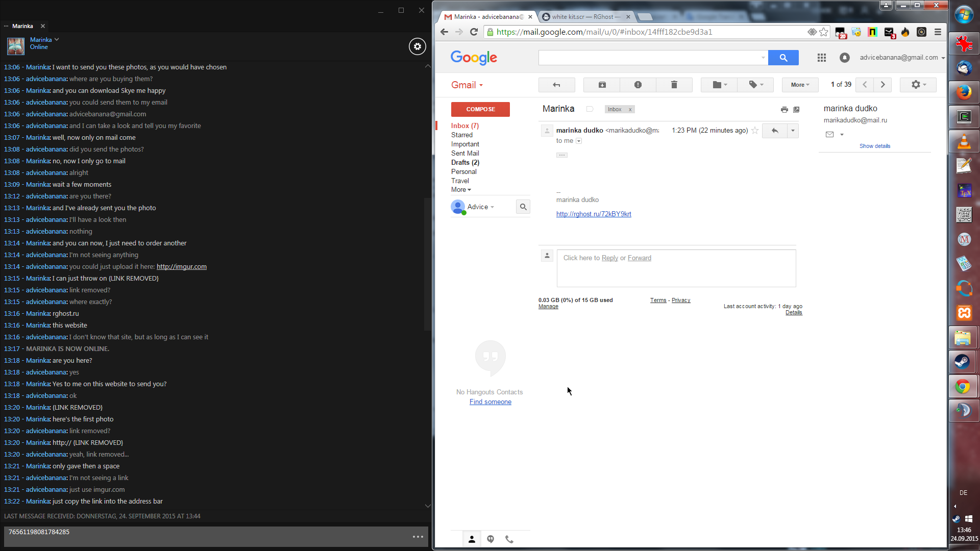Click the report spam icon
The height and width of the screenshot is (551, 980).
638,85
